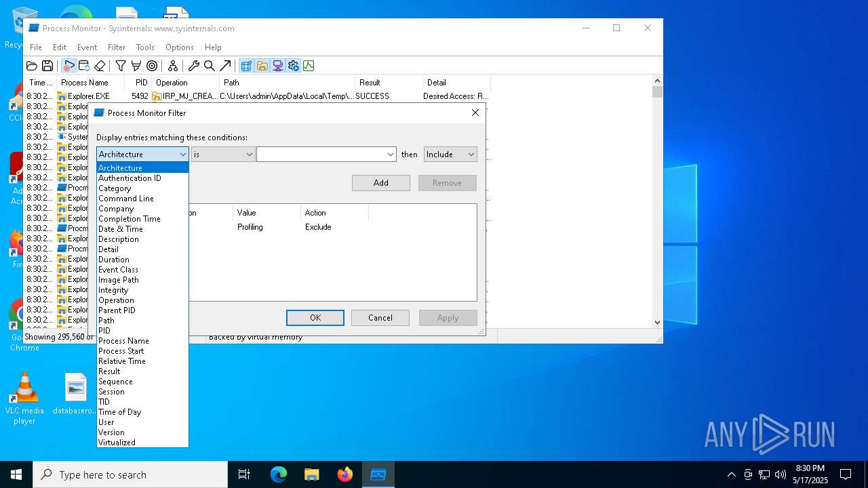The image size is (868, 488).
Task: Toggle the Capture events icon
Action: tap(68, 66)
